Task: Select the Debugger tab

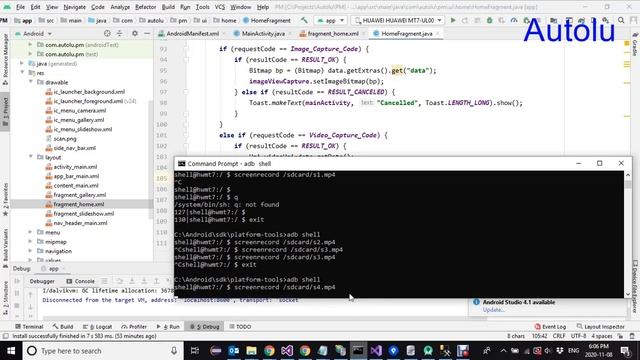Action: [42, 281]
